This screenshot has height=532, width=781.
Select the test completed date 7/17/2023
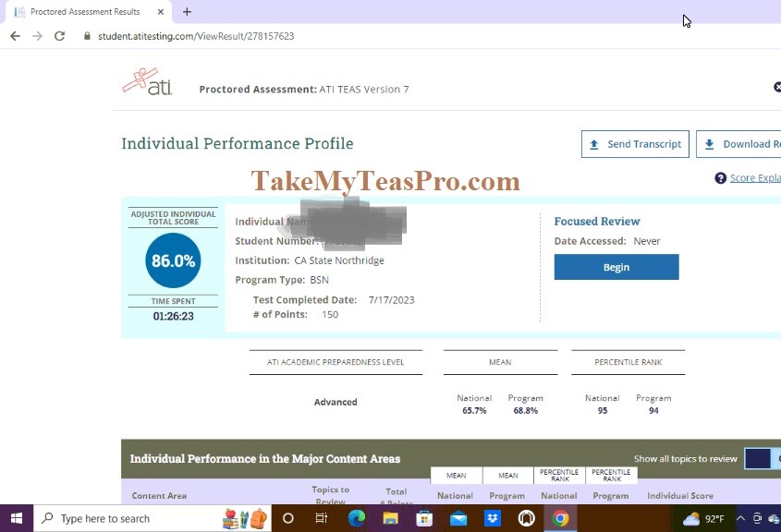coord(392,300)
